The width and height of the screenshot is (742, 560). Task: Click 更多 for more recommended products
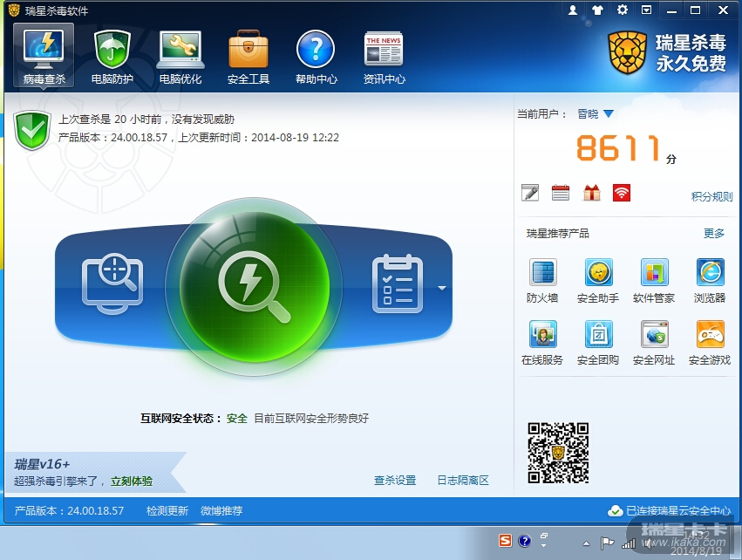click(x=713, y=234)
